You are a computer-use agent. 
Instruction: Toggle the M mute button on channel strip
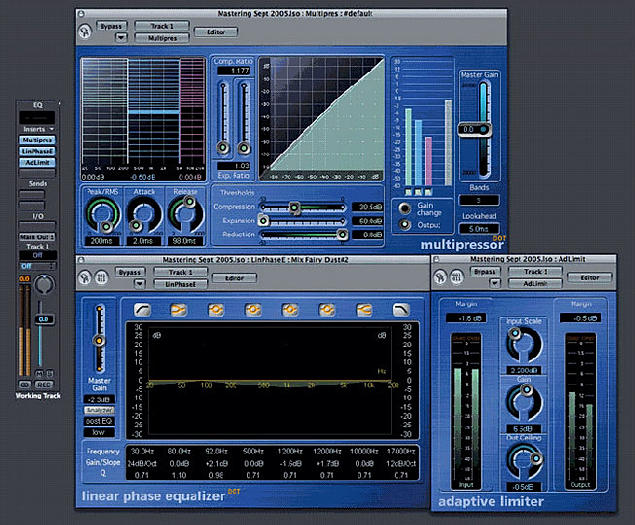pos(39,373)
